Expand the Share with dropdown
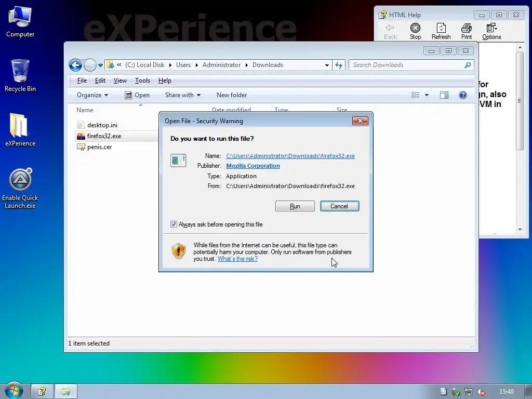532x399 pixels. [182, 95]
